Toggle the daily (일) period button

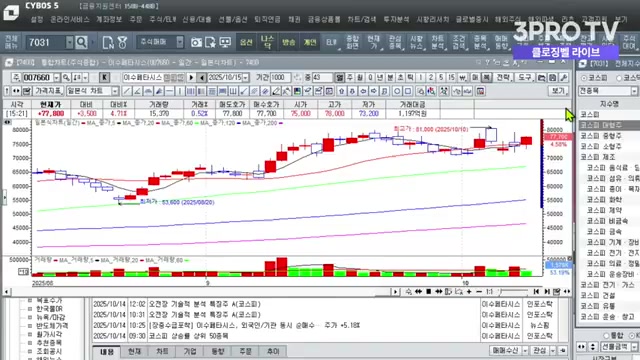coord(340,78)
